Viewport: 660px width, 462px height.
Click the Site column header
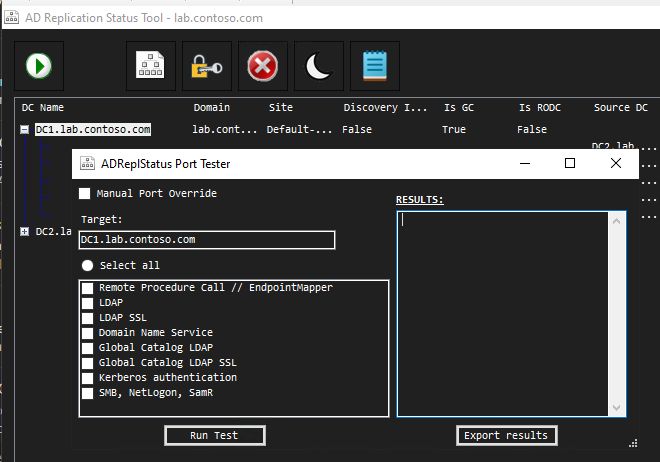281,108
